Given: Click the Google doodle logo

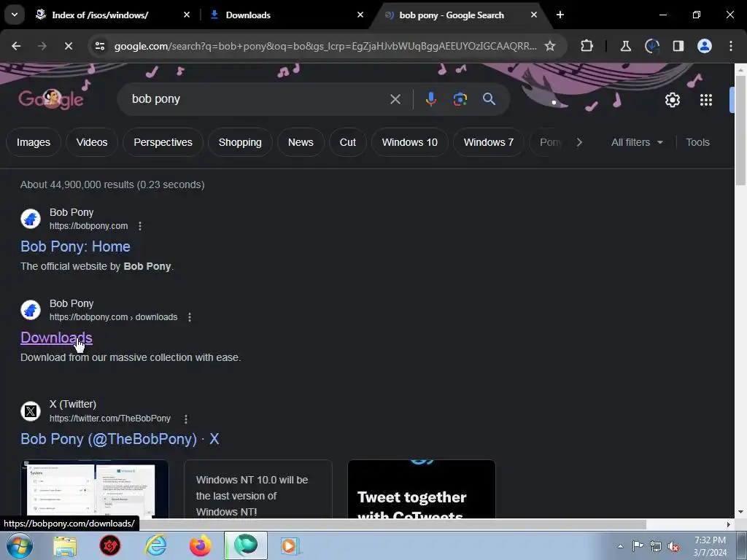Looking at the screenshot, I should click(51, 99).
